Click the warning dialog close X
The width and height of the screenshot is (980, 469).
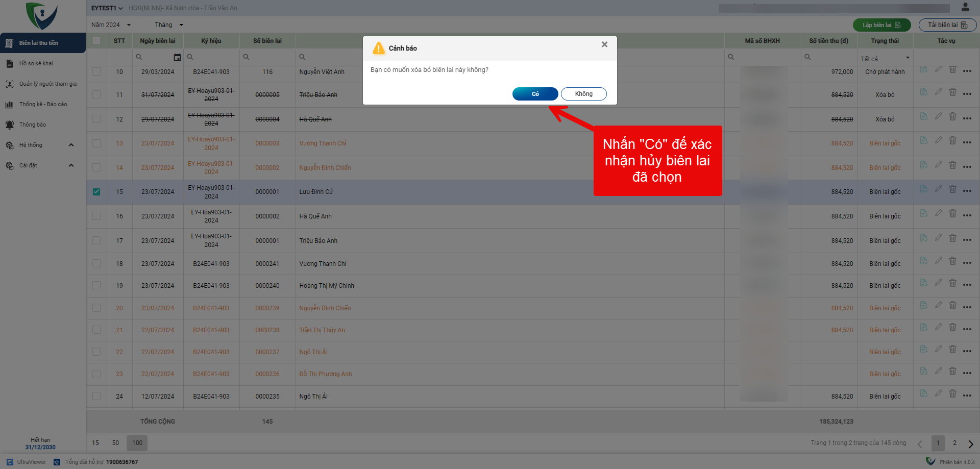[x=604, y=45]
